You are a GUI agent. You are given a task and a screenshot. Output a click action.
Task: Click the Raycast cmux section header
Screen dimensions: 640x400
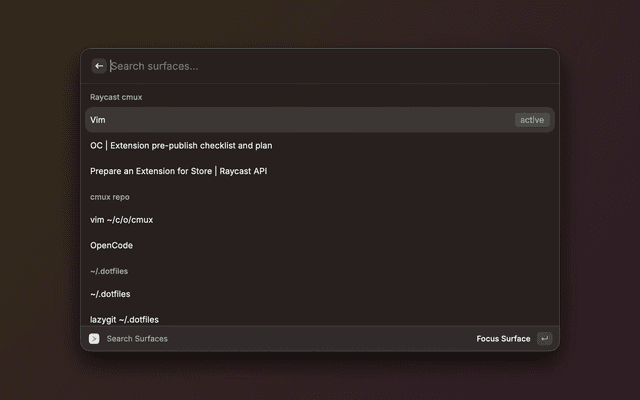pos(118,97)
